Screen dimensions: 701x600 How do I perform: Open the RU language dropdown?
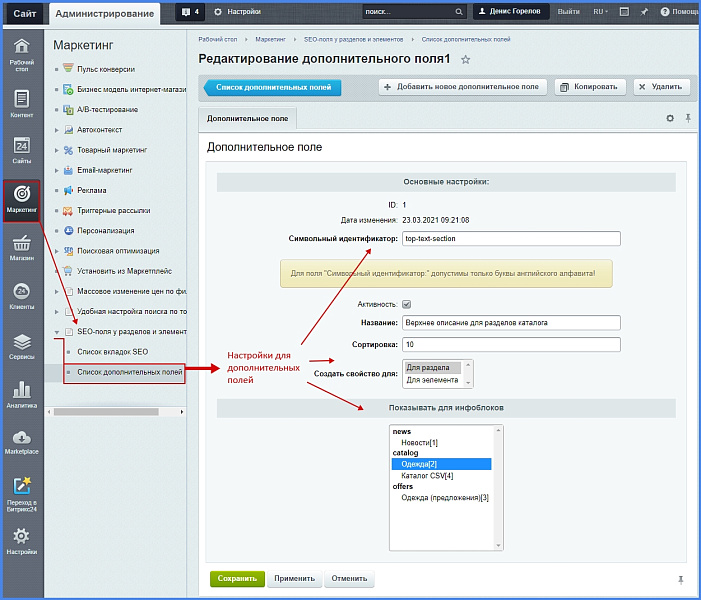click(x=600, y=12)
